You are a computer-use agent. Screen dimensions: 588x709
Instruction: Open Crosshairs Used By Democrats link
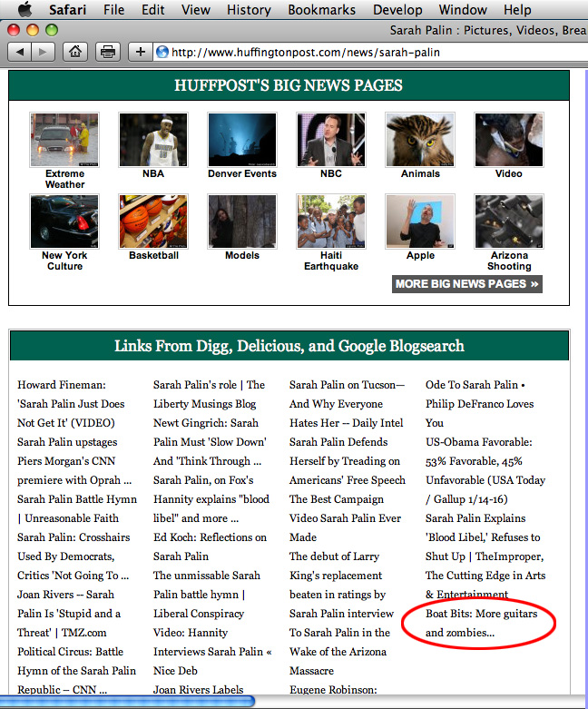click(x=73, y=556)
